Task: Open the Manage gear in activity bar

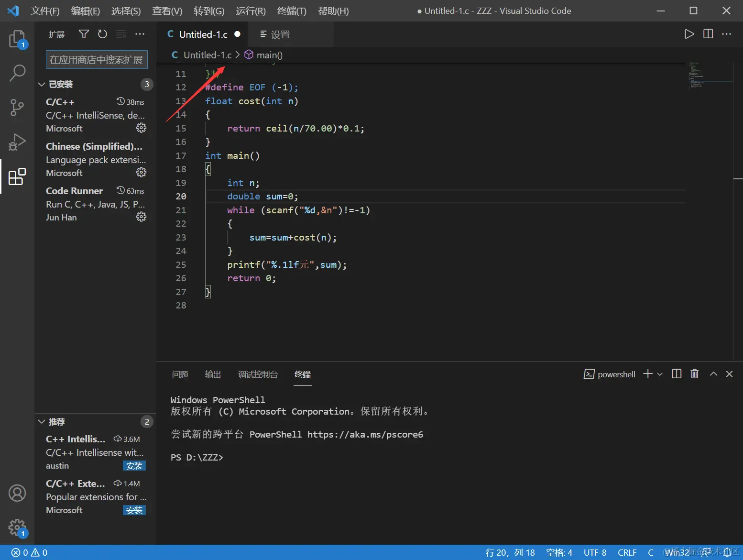Action: pos(17,527)
